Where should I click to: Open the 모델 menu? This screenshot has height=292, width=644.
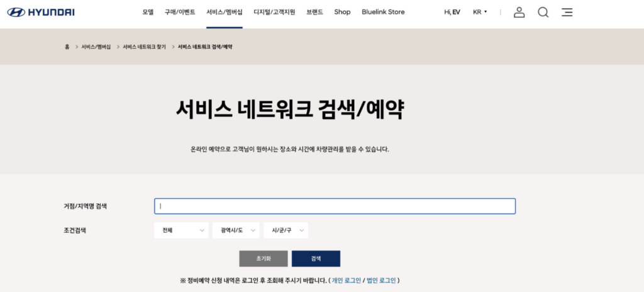click(x=148, y=13)
